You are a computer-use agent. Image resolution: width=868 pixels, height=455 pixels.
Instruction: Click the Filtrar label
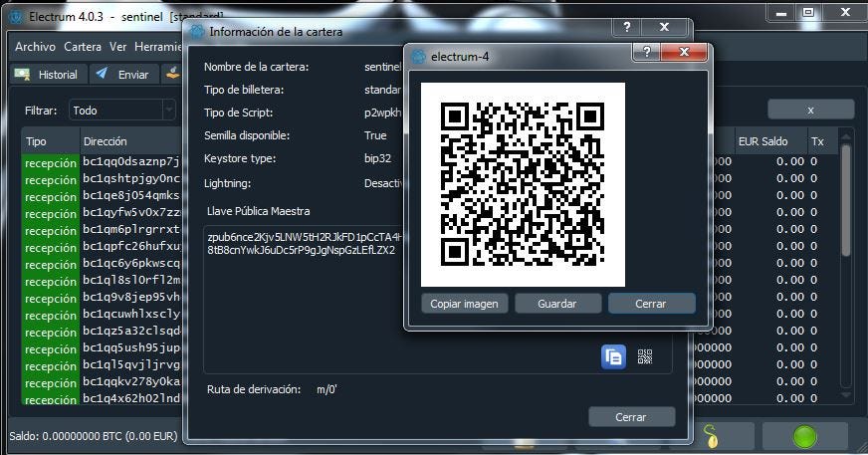tap(41, 111)
